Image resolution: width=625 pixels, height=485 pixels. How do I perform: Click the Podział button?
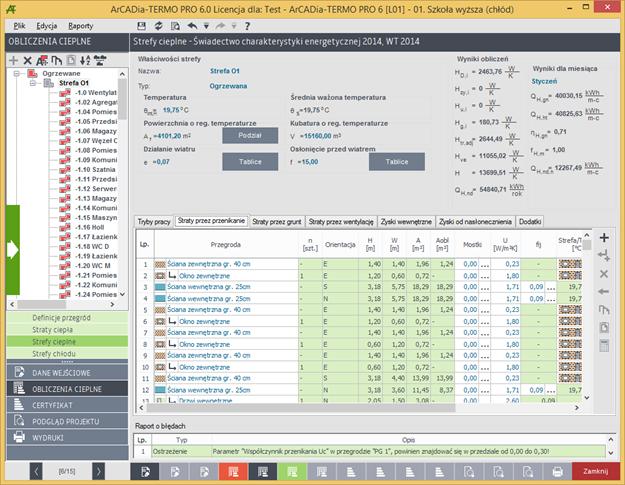pos(250,135)
